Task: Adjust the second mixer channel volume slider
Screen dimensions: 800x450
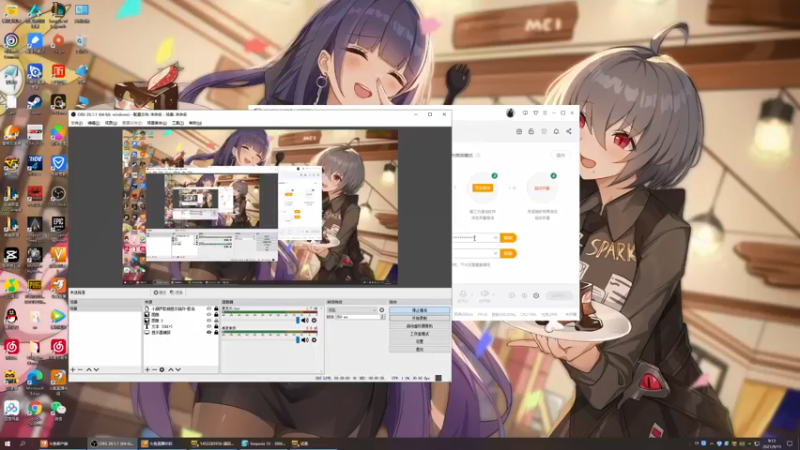Action: coord(298,340)
